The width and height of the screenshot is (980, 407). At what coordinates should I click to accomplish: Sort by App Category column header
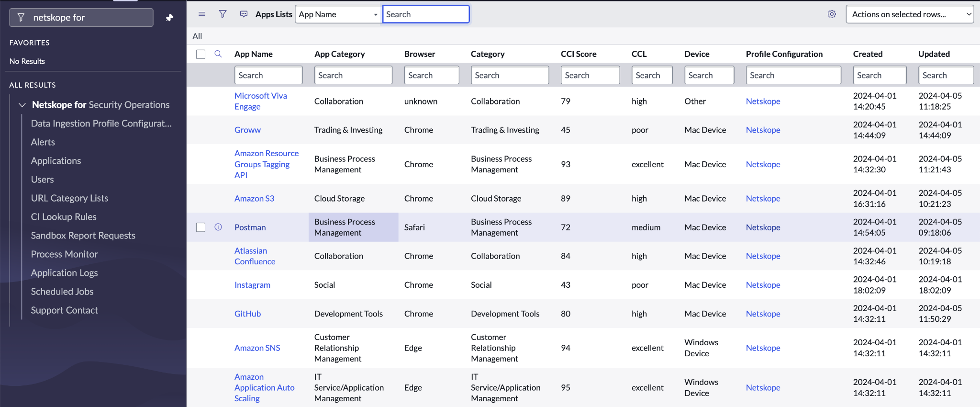340,54
